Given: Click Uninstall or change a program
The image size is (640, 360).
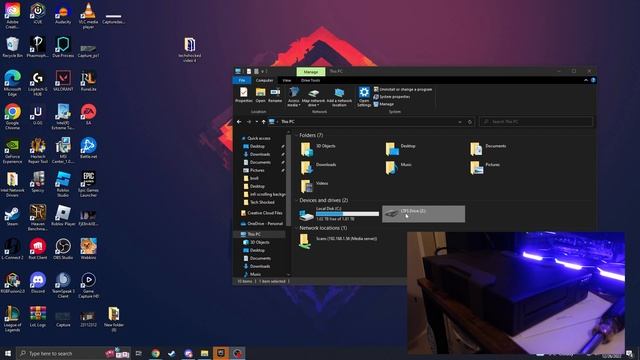Looking at the screenshot, I should pos(402,89).
